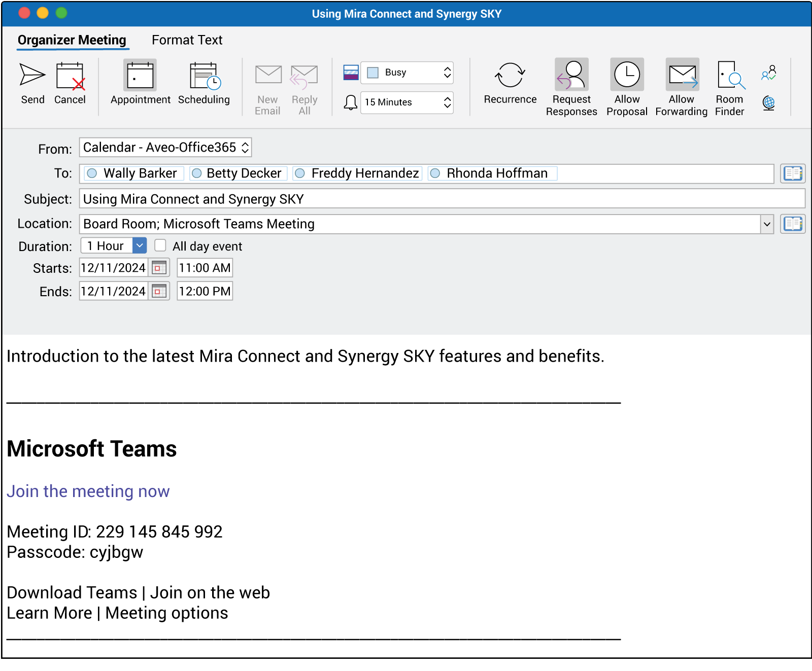This screenshot has width=812, height=671.
Task: Select the Organizer Meeting tab
Action: tap(72, 40)
